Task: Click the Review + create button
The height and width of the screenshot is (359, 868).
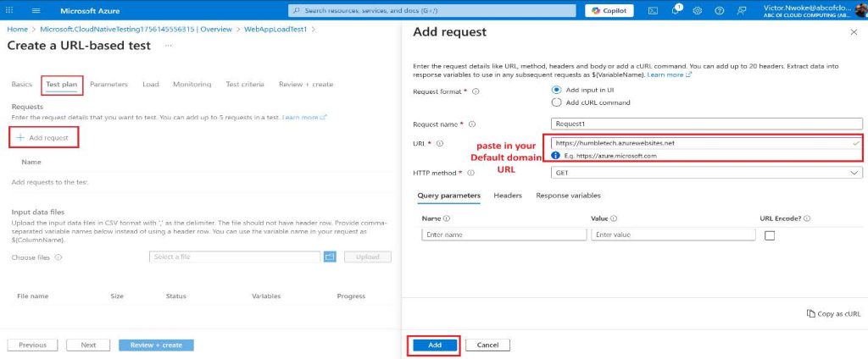Action: click(156, 345)
